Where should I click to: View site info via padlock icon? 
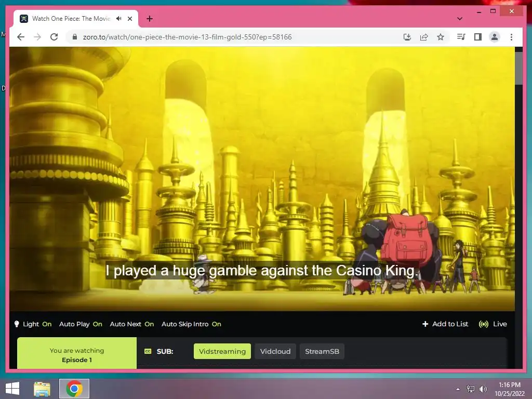click(75, 37)
